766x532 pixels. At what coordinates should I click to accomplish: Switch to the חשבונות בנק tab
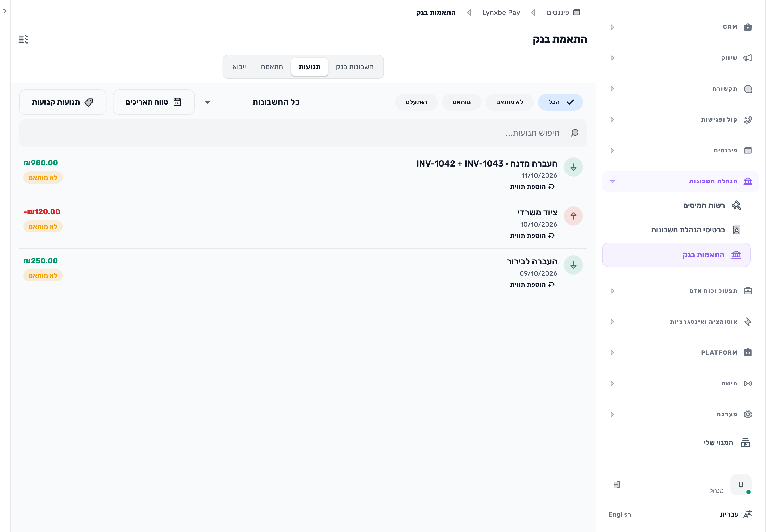[x=355, y=67]
